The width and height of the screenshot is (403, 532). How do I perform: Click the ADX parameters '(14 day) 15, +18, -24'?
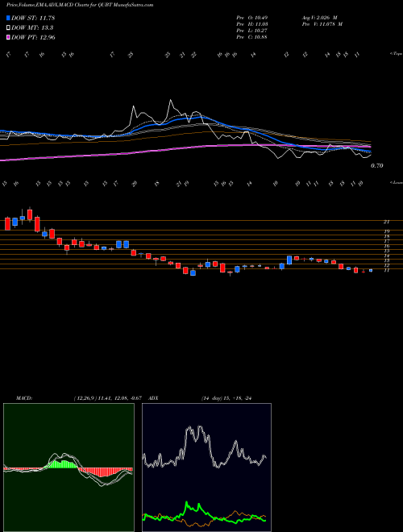click(x=226, y=398)
